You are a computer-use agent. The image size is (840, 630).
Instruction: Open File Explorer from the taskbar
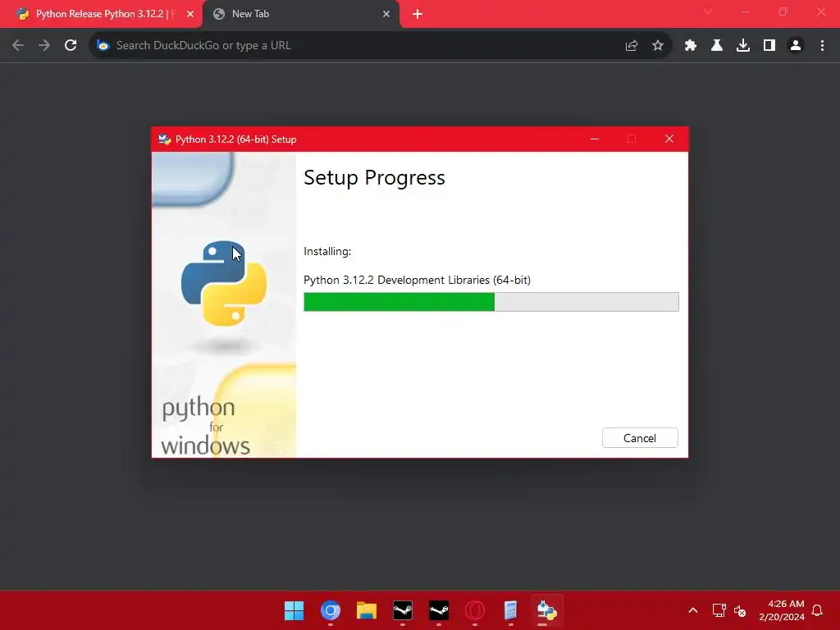pos(367,610)
